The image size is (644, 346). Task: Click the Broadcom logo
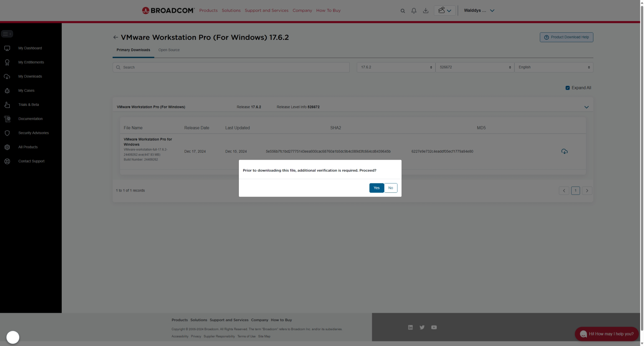168,11
